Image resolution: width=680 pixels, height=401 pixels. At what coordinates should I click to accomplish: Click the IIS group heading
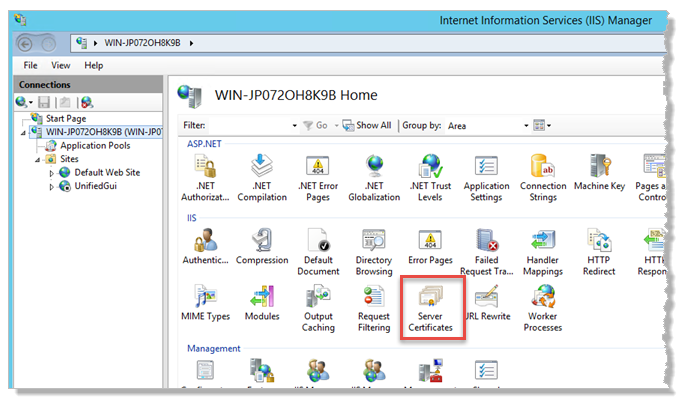(x=192, y=218)
